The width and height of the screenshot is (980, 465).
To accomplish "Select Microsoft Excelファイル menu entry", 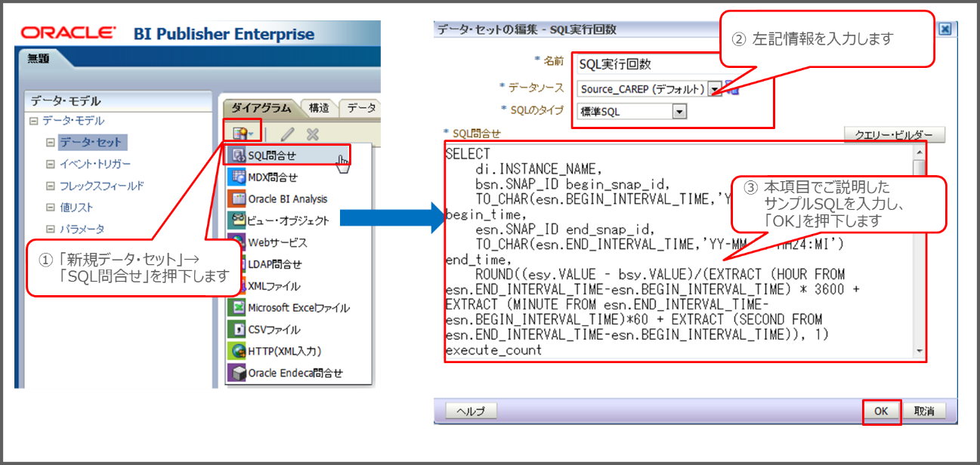I will [x=298, y=308].
